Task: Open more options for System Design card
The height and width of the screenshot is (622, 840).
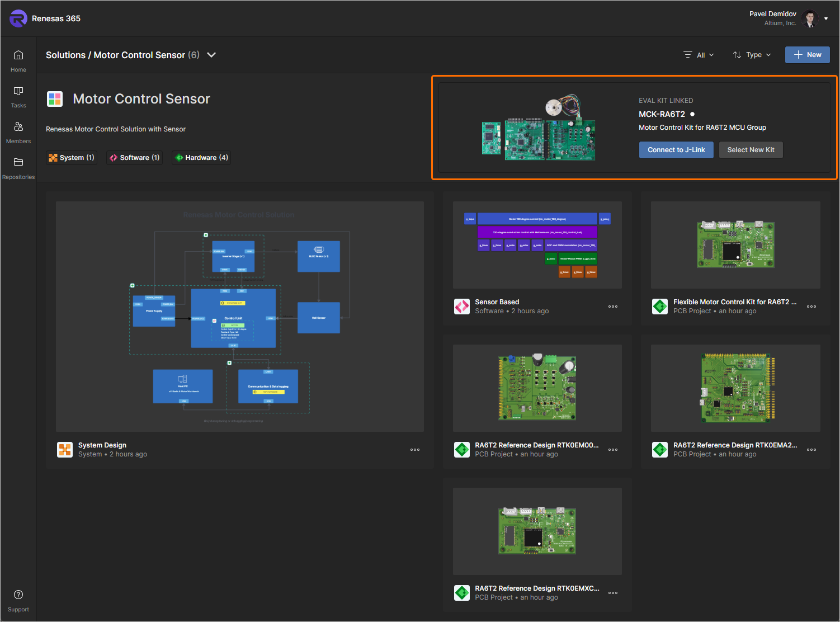Action: 414,450
